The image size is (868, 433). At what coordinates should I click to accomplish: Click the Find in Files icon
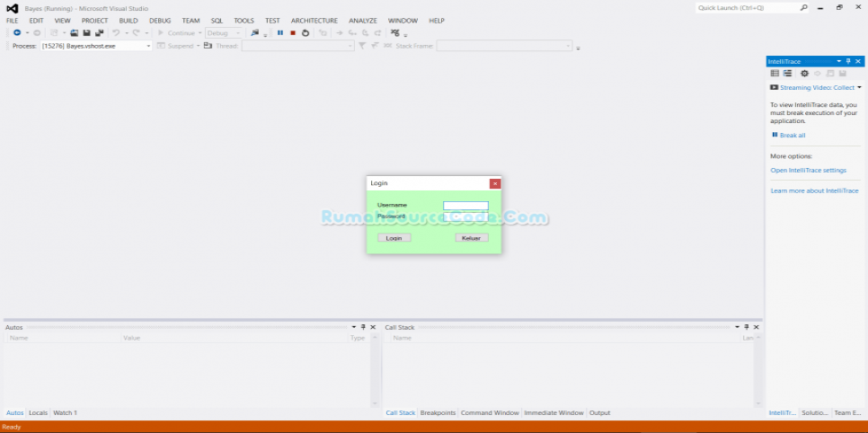254,32
